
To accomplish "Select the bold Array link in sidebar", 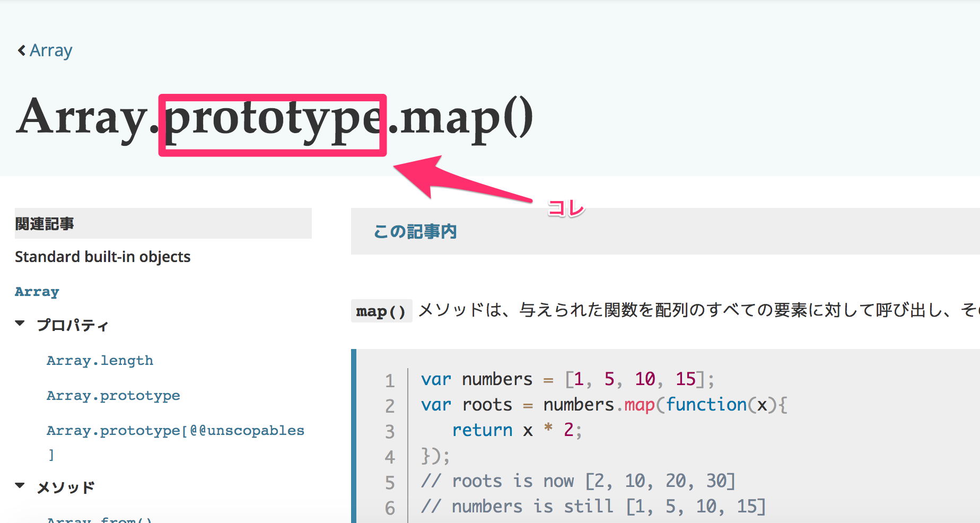I will [x=37, y=292].
